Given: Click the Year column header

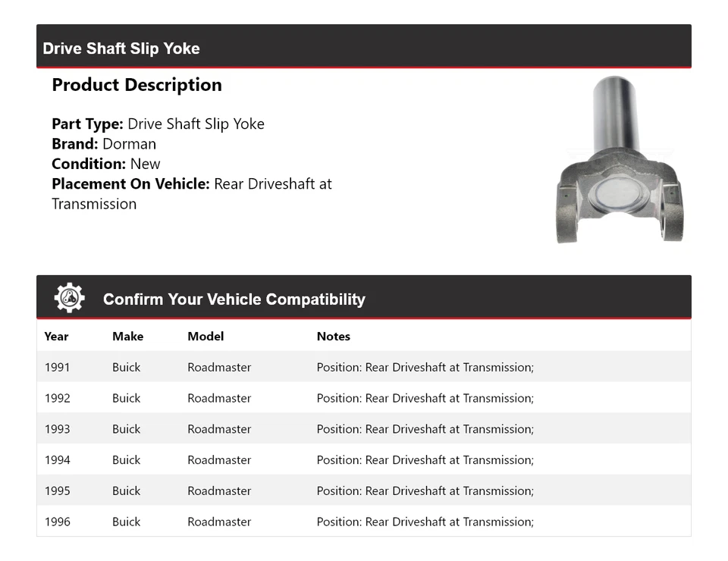Looking at the screenshot, I should [x=56, y=337].
